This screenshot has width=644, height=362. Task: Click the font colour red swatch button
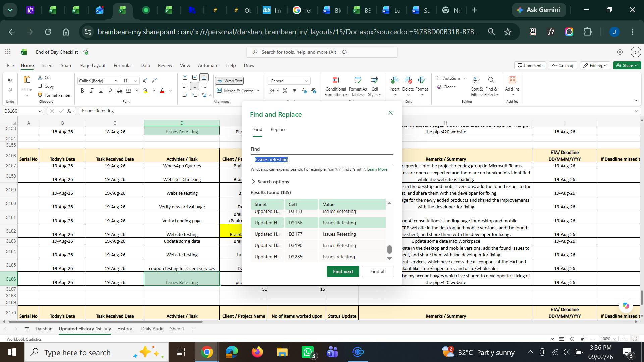tap(162, 90)
